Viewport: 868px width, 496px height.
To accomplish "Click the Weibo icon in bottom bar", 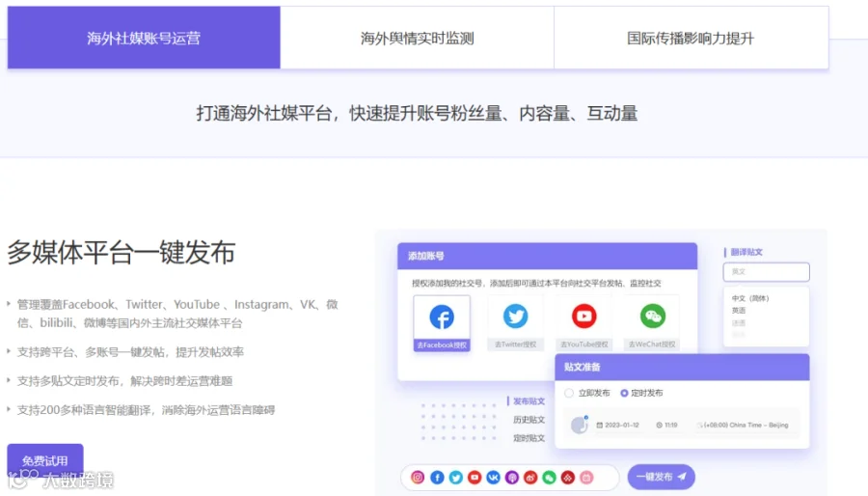I will coord(530,477).
